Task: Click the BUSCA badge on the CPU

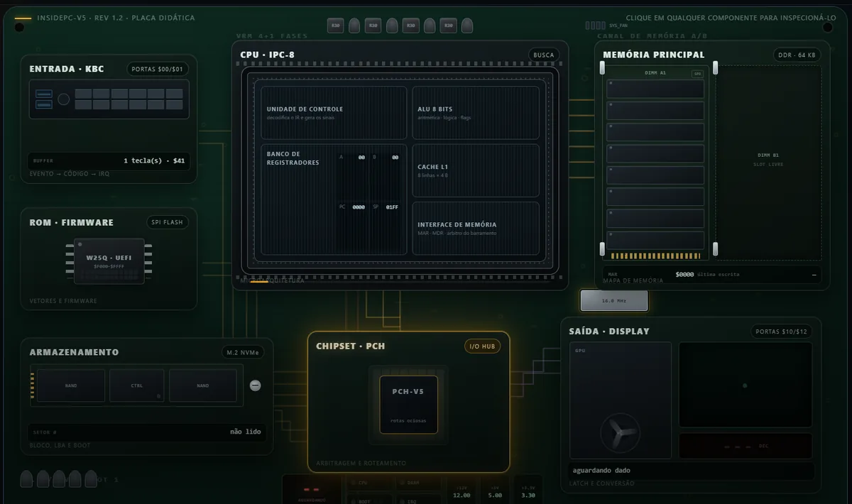Action: [x=544, y=55]
